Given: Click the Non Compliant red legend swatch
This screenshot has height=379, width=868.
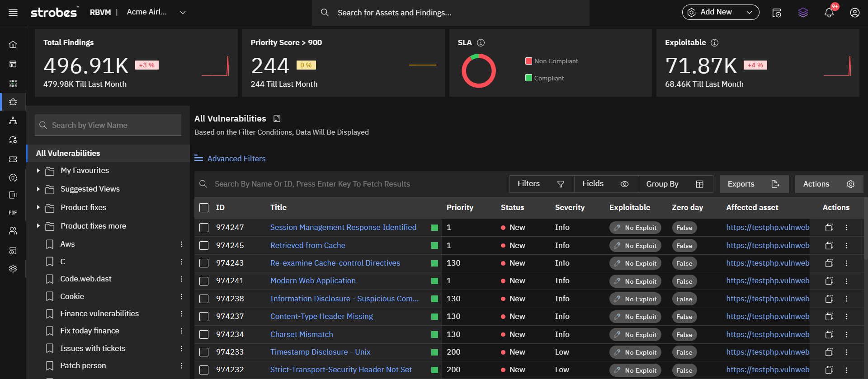Looking at the screenshot, I should (x=528, y=61).
